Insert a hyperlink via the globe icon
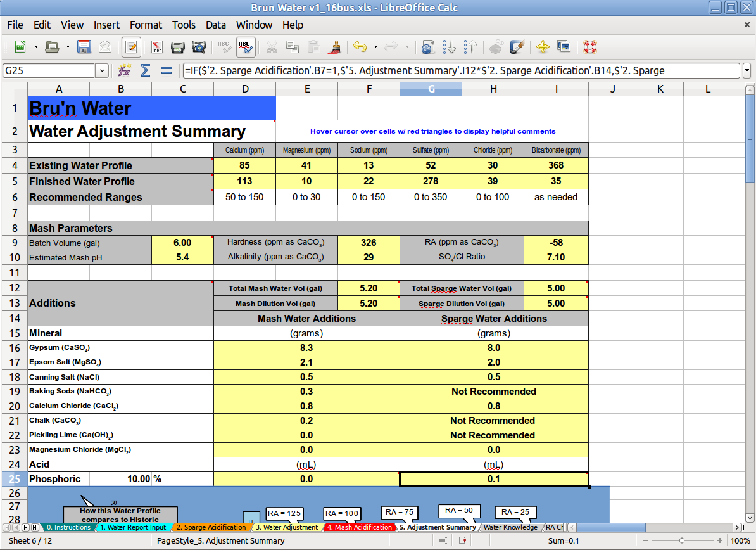The width and height of the screenshot is (756, 550). (x=427, y=47)
